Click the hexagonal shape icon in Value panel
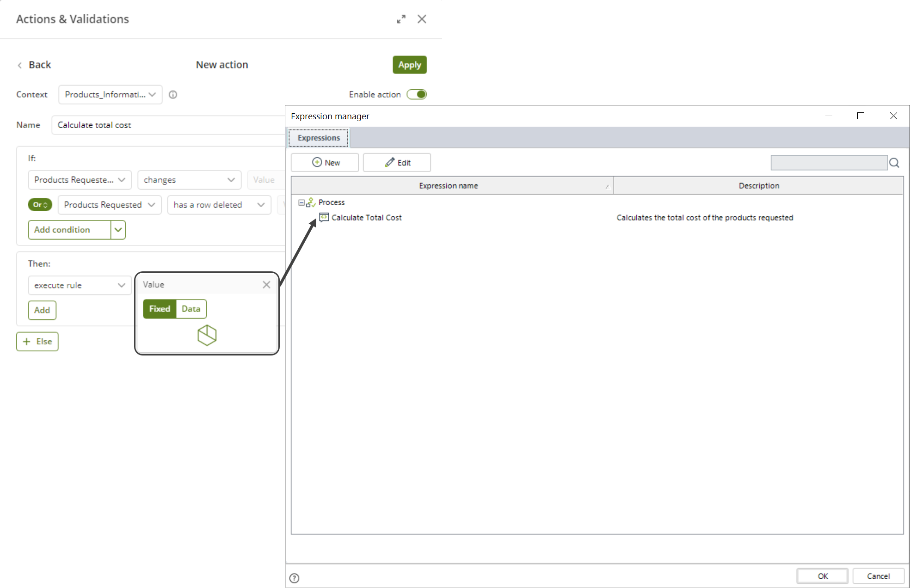Screen dimensions: 910x588 pos(207,335)
